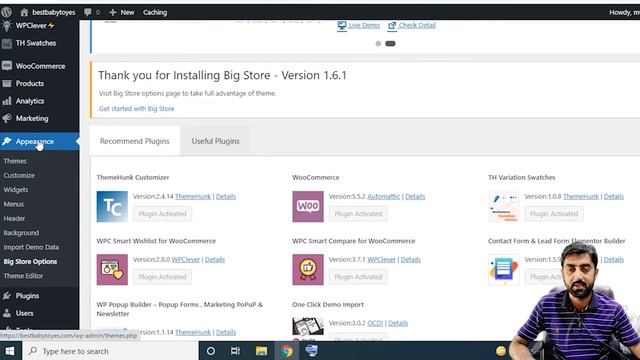The width and height of the screenshot is (640, 360).
Task: Open Customize under Appearance
Action: click(x=19, y=175)
